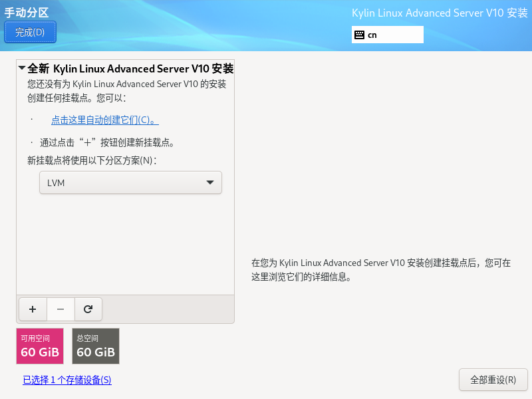Click the 点击这里自动创建它们(C) link
Viewport: 532px width, 399px height.
point(105,120)
